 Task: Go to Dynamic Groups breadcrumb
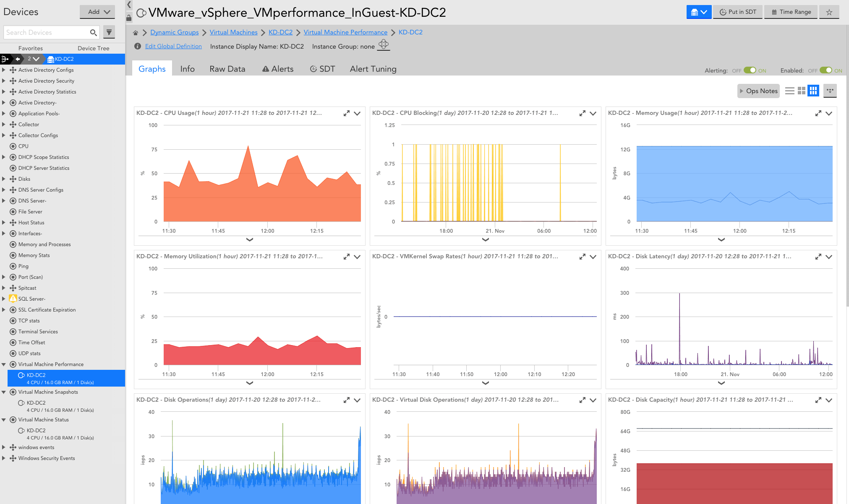(x=175, y=32)
